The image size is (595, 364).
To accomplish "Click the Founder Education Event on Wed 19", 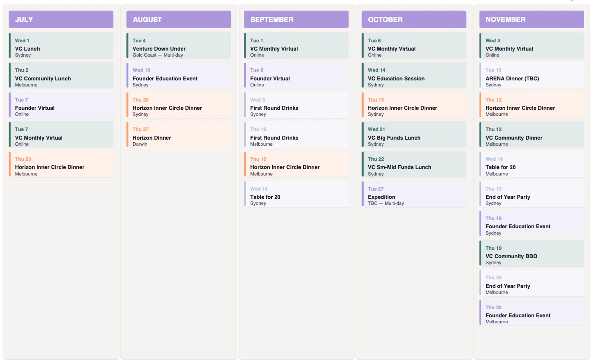I will tap(179, 76).
